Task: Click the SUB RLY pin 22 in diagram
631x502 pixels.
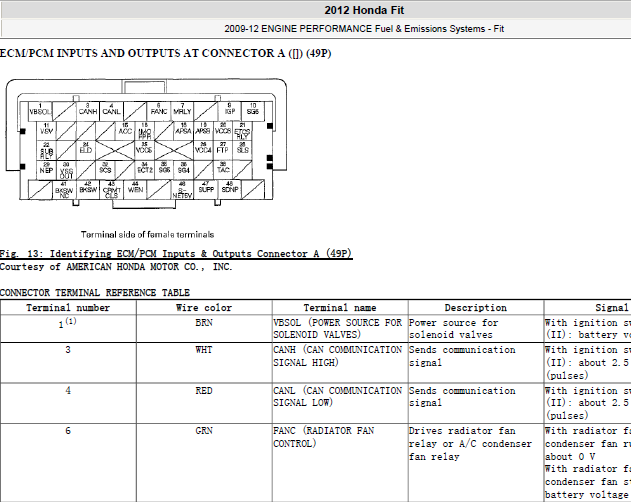Action: point(47,150)
